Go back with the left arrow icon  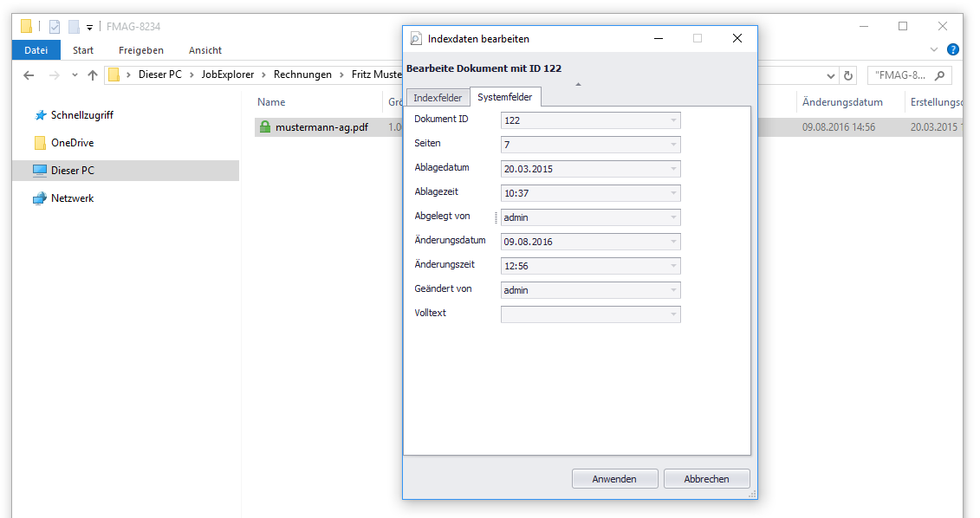[29, 75]
